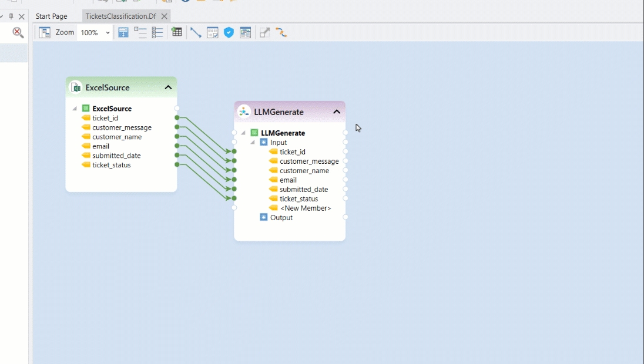Collapse the ExcelSource object with chevron

click(168, 87)
